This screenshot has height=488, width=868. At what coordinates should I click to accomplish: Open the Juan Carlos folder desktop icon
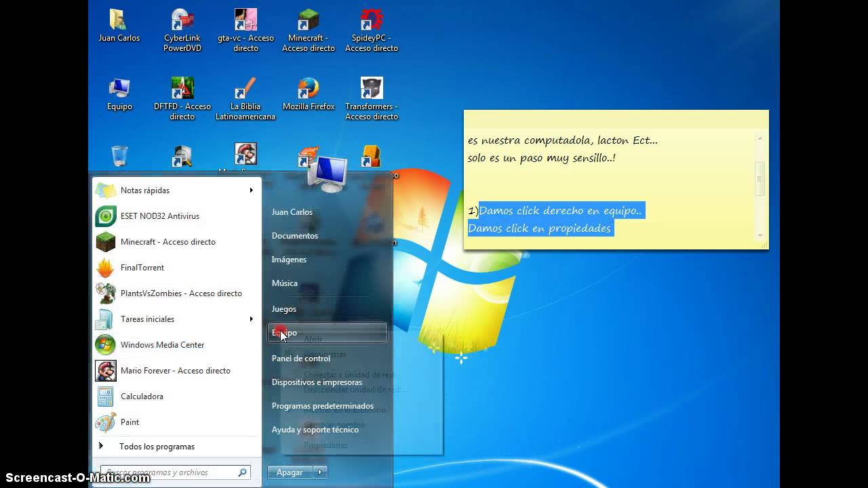[x=119, y=26]
